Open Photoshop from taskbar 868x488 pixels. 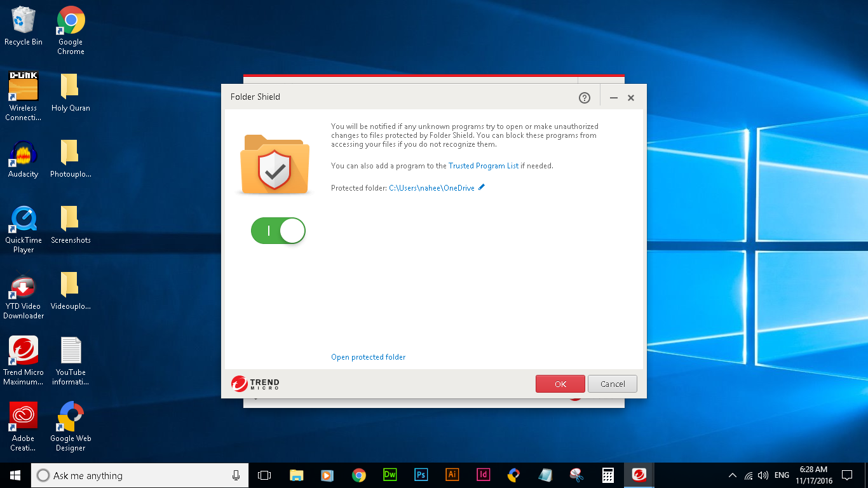[421, 475]
